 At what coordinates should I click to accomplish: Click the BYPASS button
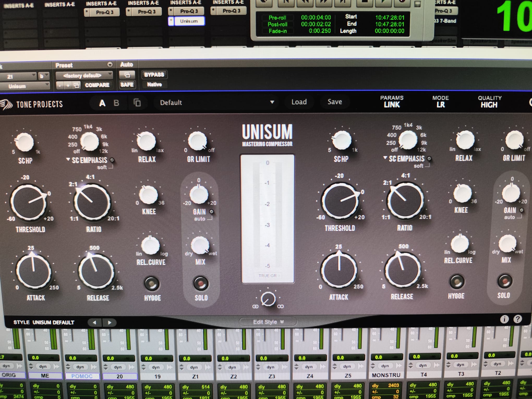click(154, 75)
